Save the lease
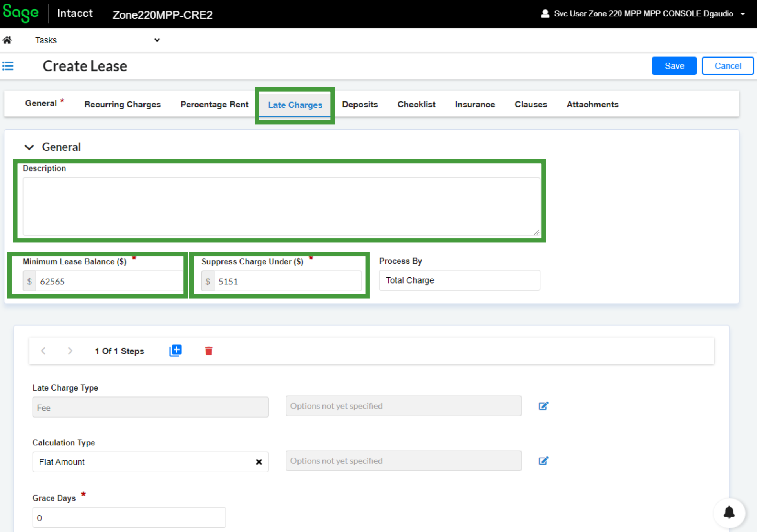Image resolution: width=757 pixels, height=532 pixels. [x=674, y=66]
